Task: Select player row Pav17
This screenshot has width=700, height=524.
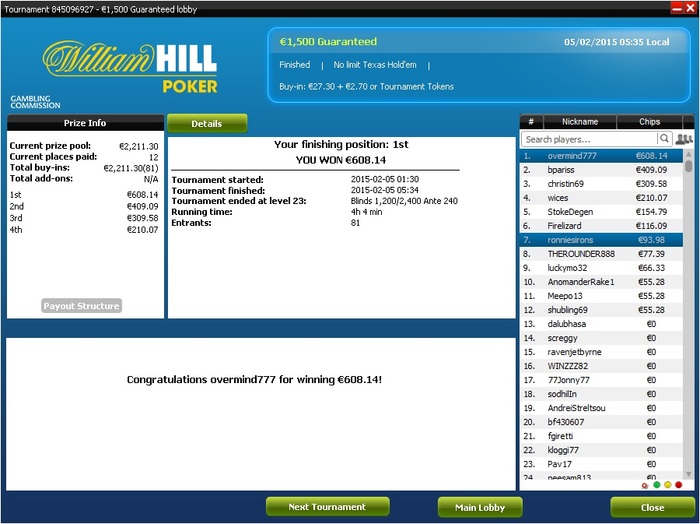Action: coord(601,464)
